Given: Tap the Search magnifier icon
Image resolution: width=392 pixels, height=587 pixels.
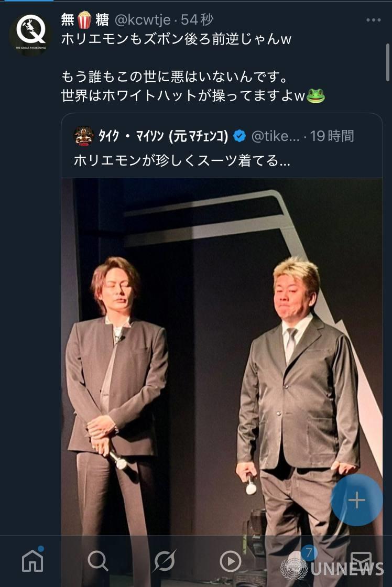Looking at the screenshot, I should click(x=97, y=561).
